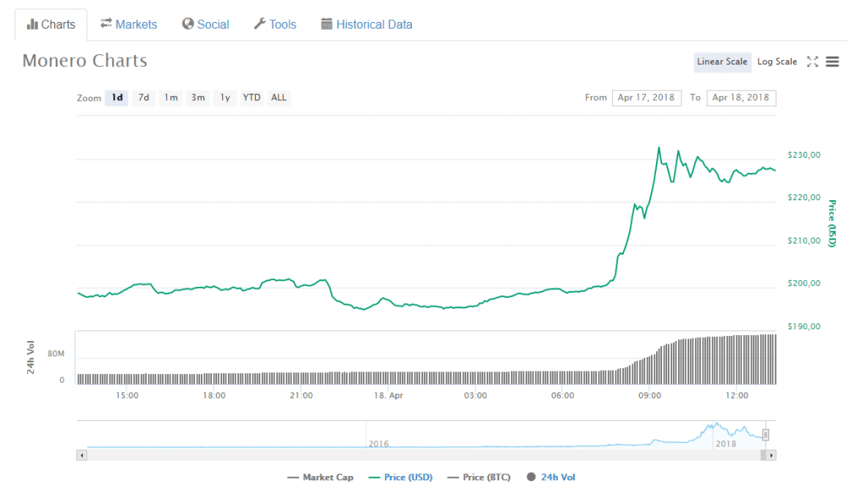The height and width of the screenshot is (487, 868).
Task: Show ALL time range
Action: tap(279, 98)
